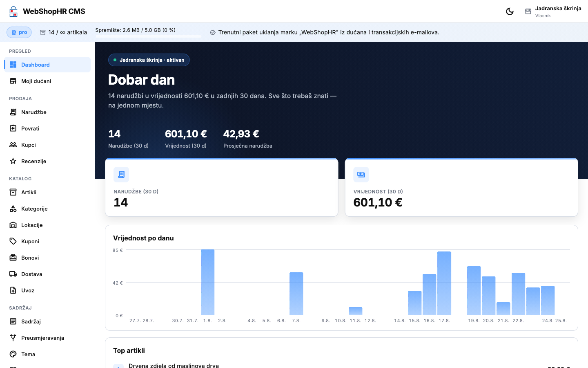The width and height of the screenshot is (588, 368).
Task: Click the Dostava truck icon
Action: click(x=13, y=274)
